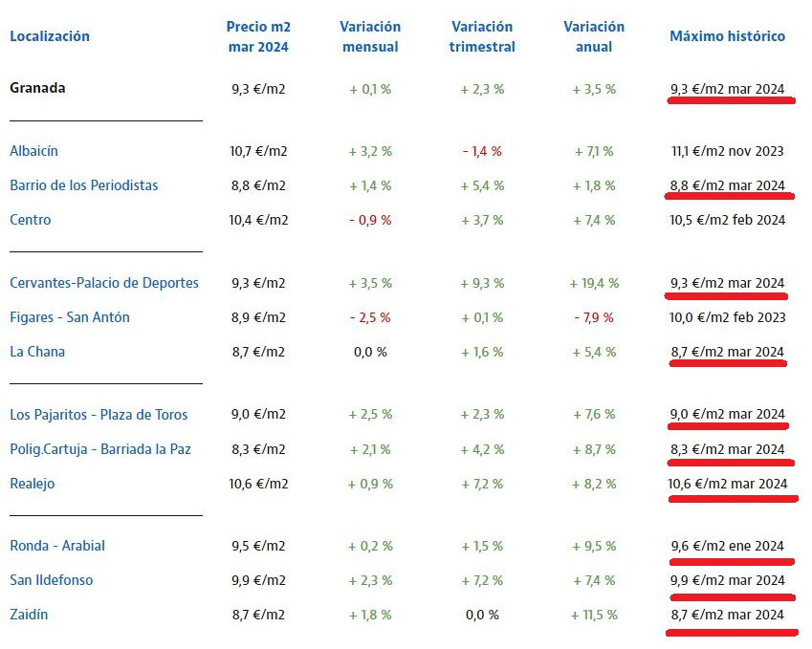Viewport: 812px width, 649px height.
Task: Open the San Ildefonso link
Action: pyautogui.click(x=52, y=580)
